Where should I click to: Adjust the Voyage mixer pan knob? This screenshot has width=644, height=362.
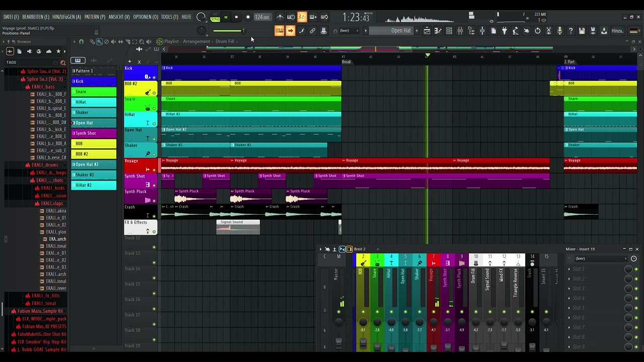coord(434,322)
